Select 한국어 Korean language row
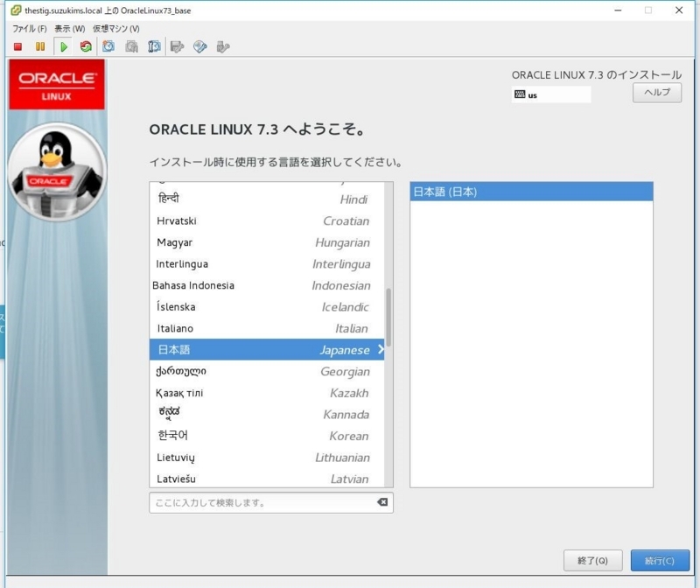The width and height of the screenshot is (700, 588). click(267, 436)
